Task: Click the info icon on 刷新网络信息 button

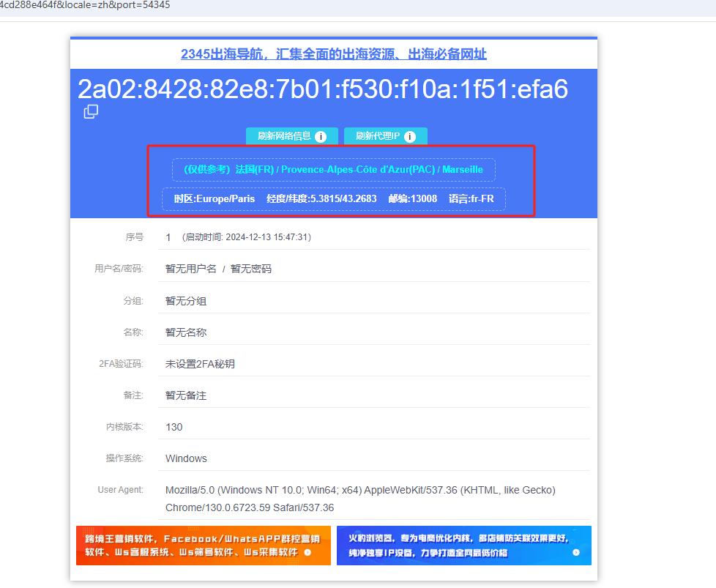Action: (x=321, y=137)
